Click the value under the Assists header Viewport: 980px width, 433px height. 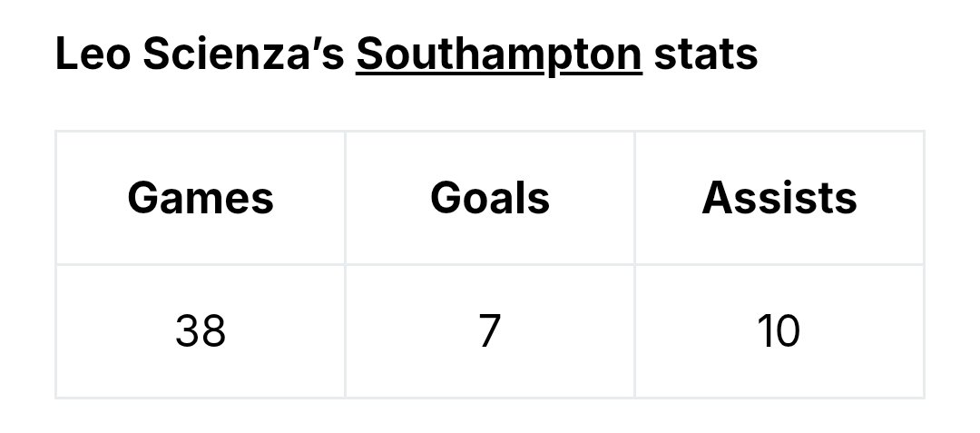point(779,331)
